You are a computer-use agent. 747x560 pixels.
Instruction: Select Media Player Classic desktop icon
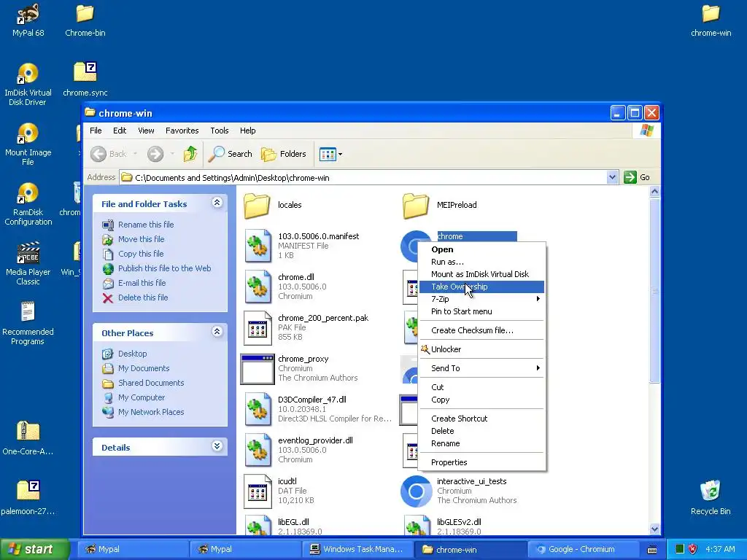(28, 264)
